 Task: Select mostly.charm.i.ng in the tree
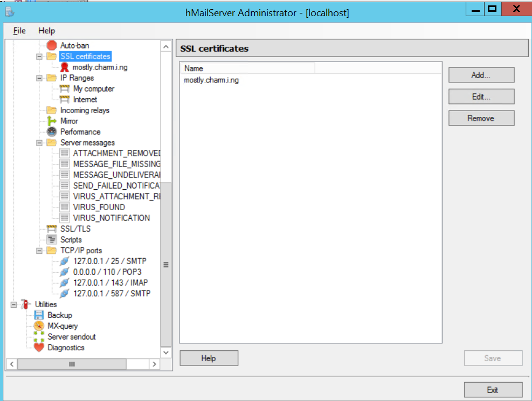[x=100, y=67]
